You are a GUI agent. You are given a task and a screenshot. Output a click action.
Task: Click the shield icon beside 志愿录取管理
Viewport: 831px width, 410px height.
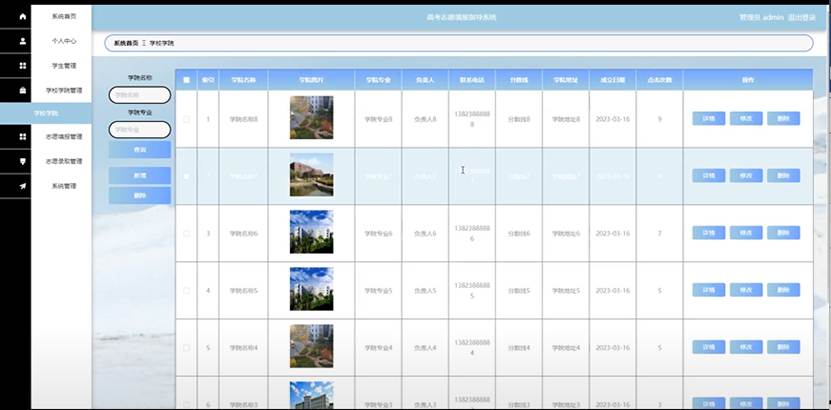point(22,162)
